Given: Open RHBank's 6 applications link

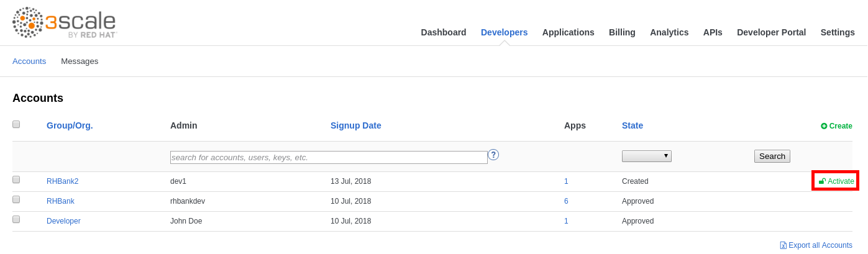Looking at the screenshot, I should [566, 201].
